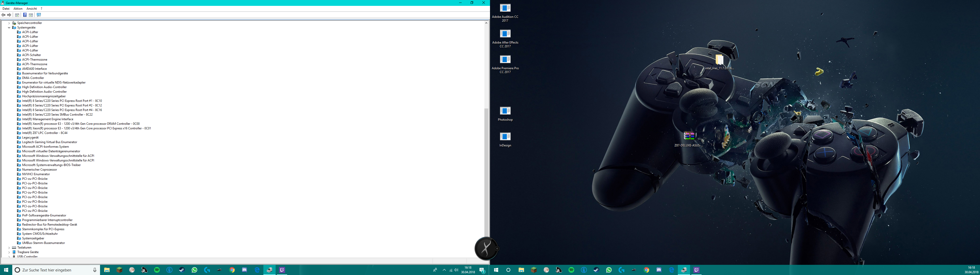The height and width of the screenshot is (275, 980).
Task: Collapse the Systemgeräte tree node
Action: 9,27
